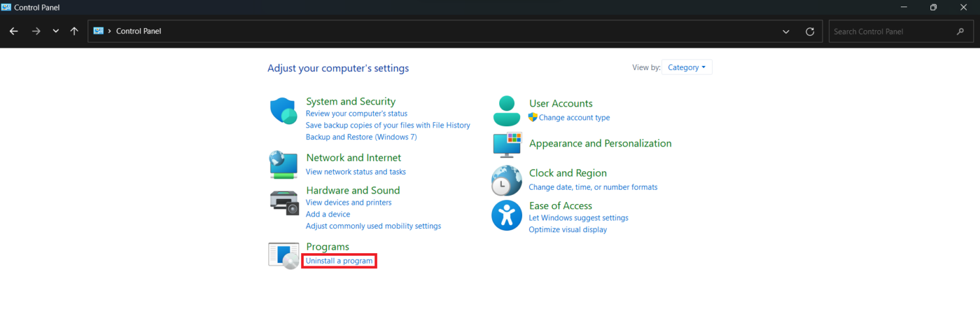The width and height of the screenshot is (980, 312).
Task: Restore down the Control Panel window
Action: click(934, 7)
